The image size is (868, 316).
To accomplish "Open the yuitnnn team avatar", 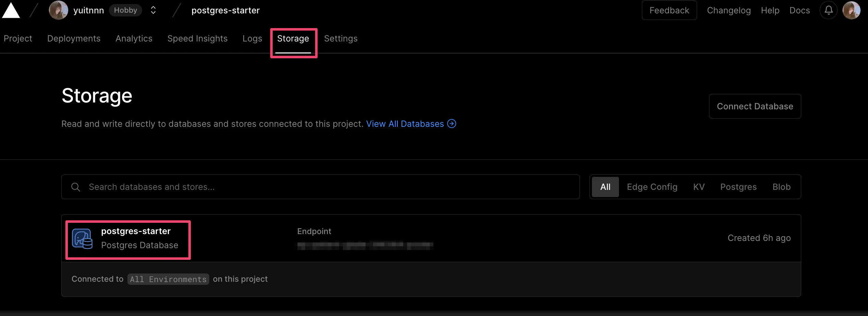I will (x=59, y=10).
